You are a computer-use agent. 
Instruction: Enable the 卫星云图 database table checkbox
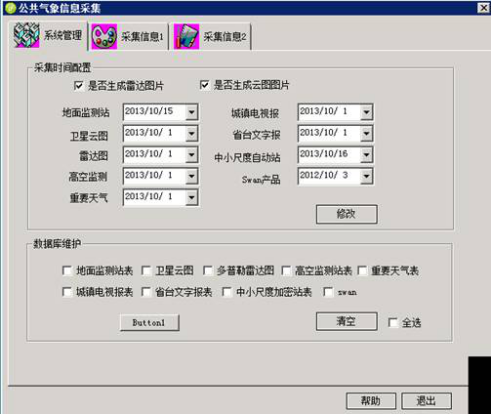tap(146, 270)
